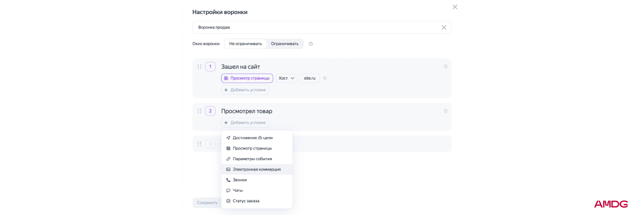The image size is (644, 215).
Task: Add a condition to step 'Просмотрел товар'
Action: pyautogui.click(x=245, y=123)
